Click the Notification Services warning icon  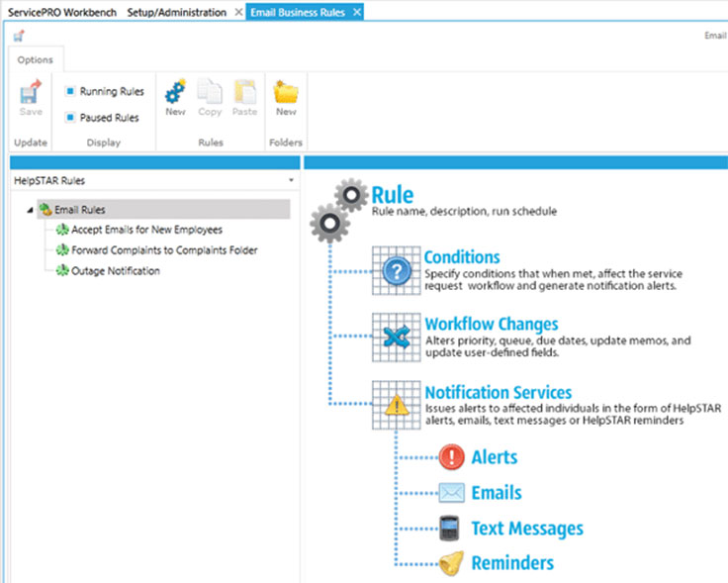click(x=396, y=405)
